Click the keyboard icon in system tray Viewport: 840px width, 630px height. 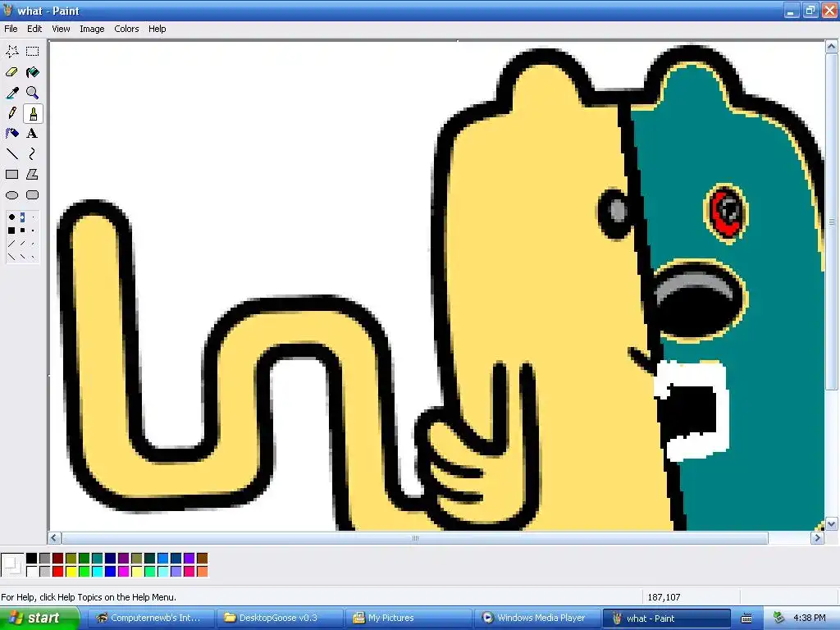746,619
